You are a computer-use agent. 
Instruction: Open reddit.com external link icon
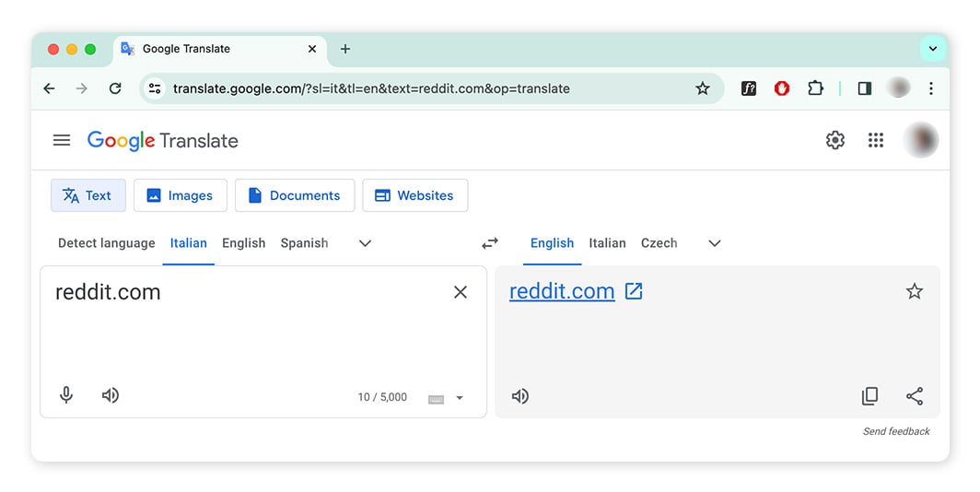point(634,291)
